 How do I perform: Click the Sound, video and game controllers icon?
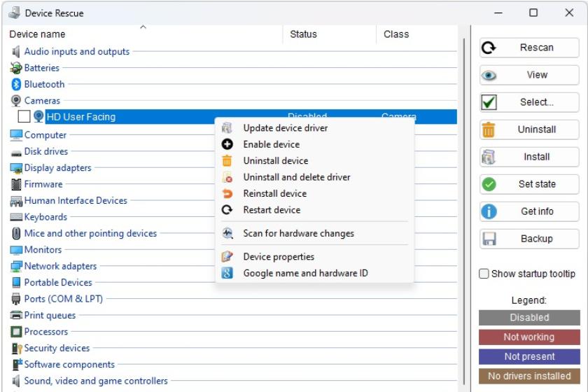(15, 381)
